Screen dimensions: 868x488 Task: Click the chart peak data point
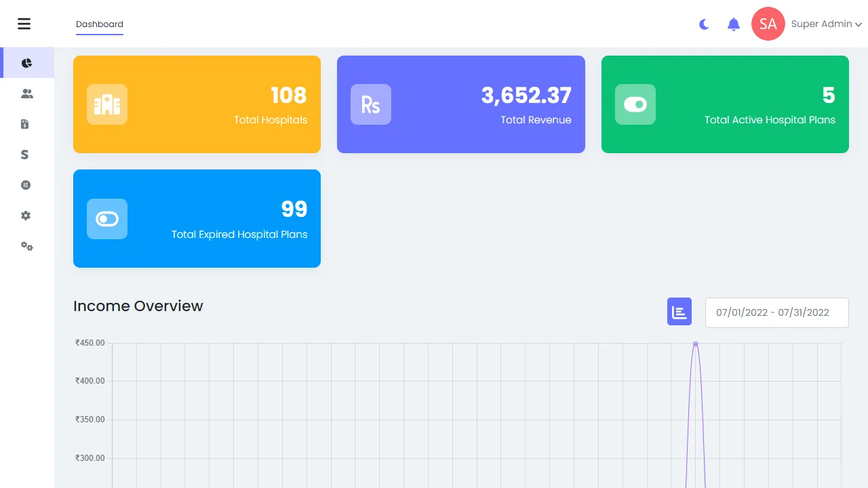(x=695, y=344)
